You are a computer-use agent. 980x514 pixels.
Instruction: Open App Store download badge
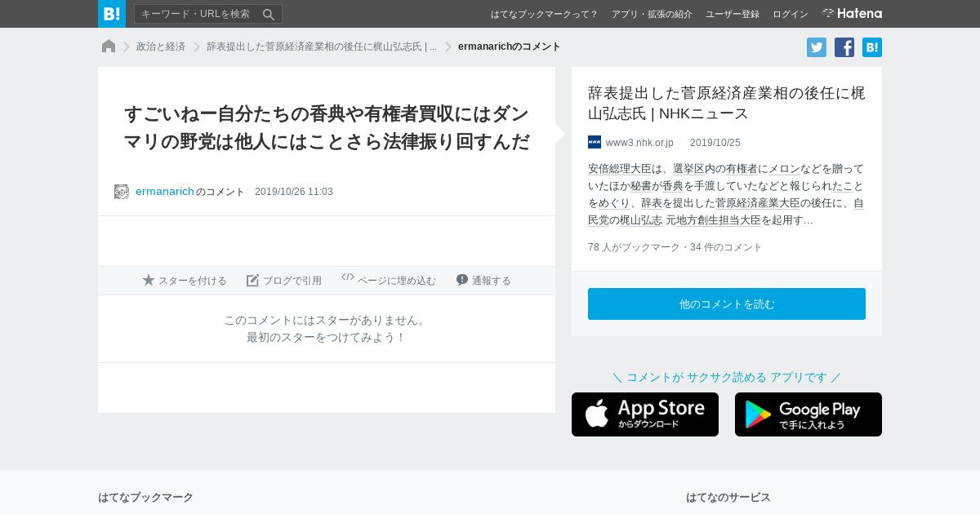click(x=645, y=414)
